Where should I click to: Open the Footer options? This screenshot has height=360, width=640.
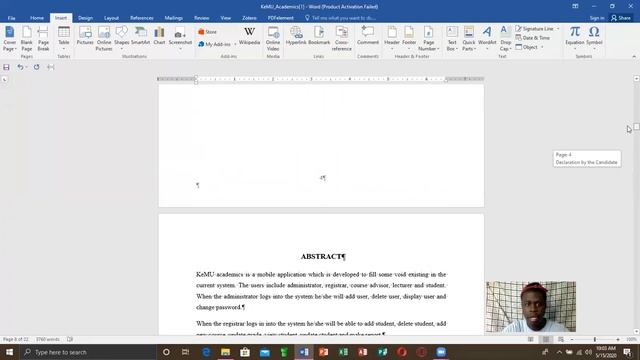[409, 39]
